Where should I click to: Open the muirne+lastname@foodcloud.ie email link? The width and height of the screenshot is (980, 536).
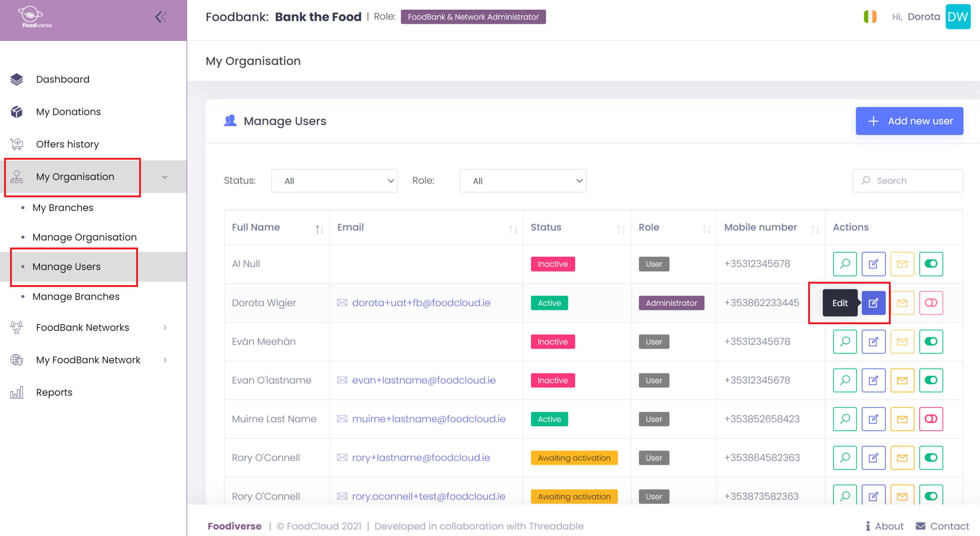point(428,419)
